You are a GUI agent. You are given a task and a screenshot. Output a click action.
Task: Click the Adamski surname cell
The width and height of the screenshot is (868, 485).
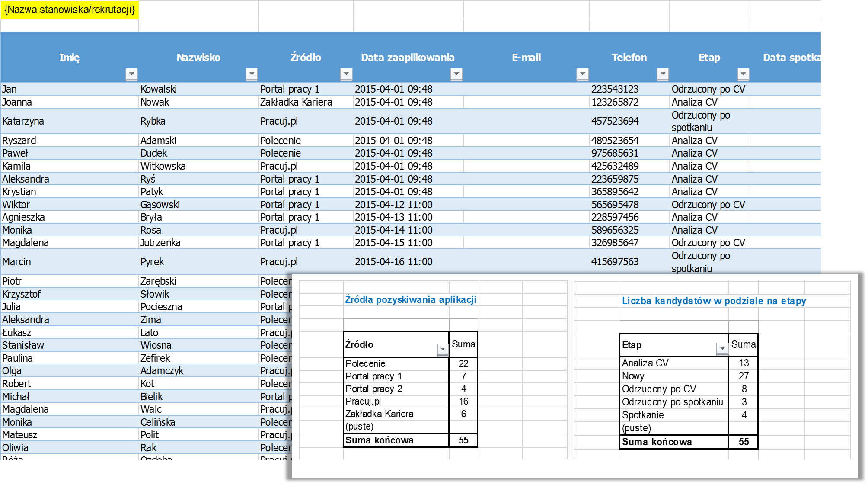[198, 141]
